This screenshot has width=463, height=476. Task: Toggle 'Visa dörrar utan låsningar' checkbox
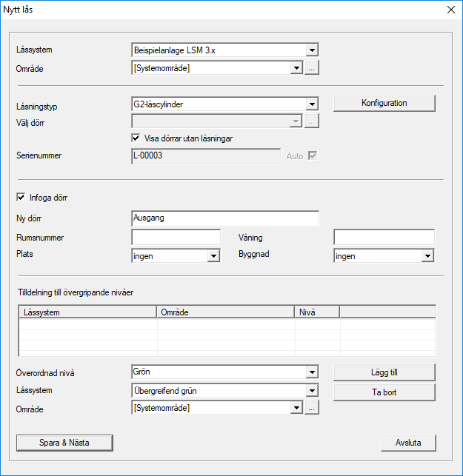click(136, 138)
